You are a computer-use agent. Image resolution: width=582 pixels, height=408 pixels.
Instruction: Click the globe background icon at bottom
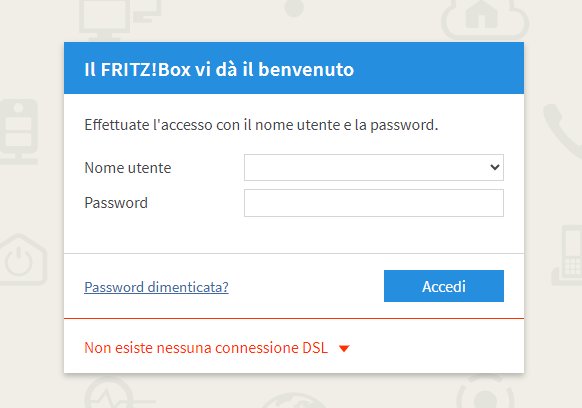coord(294,401)
